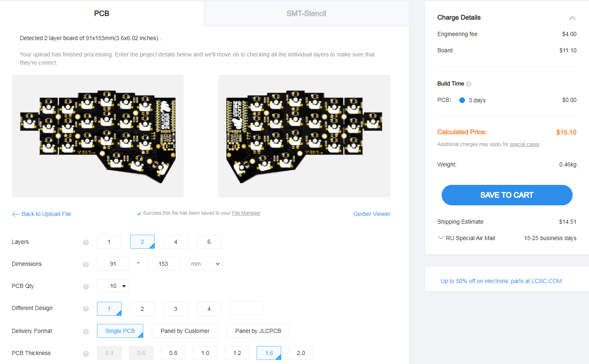Screen dimensions: 589x364
Task: Switch to the SMT-Stencil tab
Action: 307,13
